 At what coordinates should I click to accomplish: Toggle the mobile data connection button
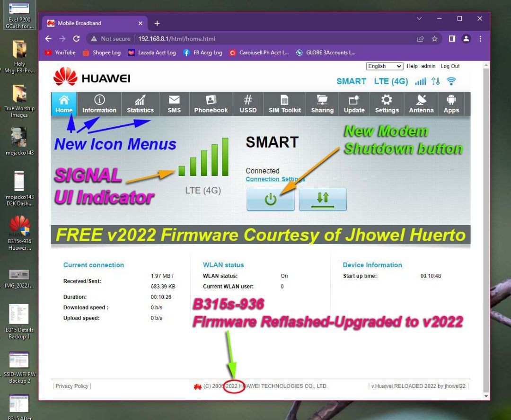coord(323,199)
